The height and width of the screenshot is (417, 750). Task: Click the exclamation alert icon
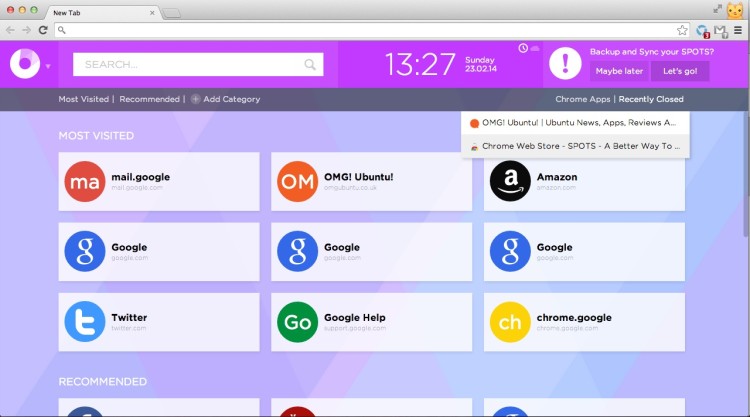pos(565,63)
